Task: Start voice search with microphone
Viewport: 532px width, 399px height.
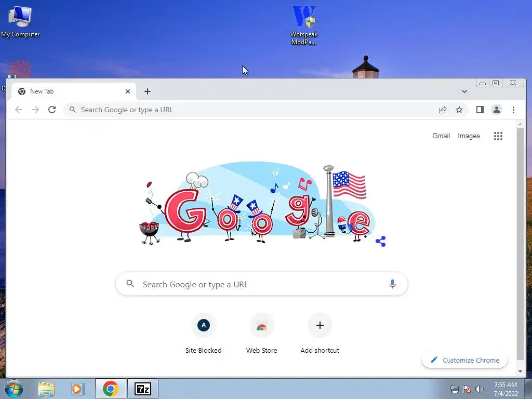Action: point(392,284)
